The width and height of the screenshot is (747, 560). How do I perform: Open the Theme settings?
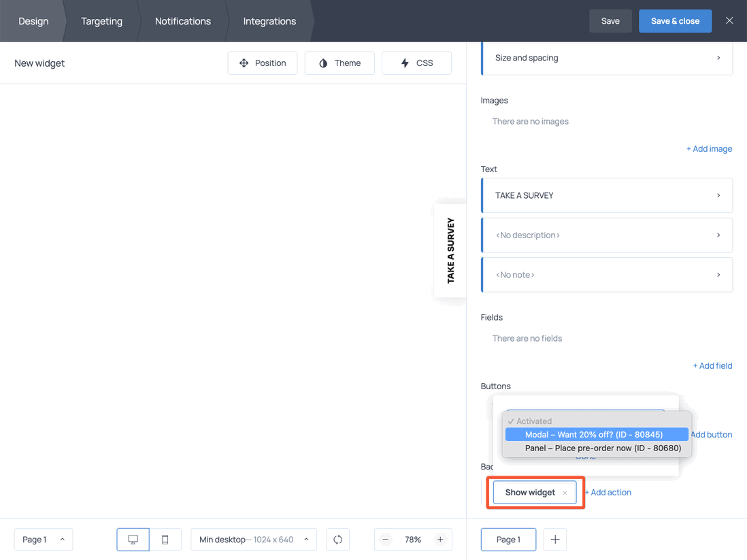coord(339,63)
